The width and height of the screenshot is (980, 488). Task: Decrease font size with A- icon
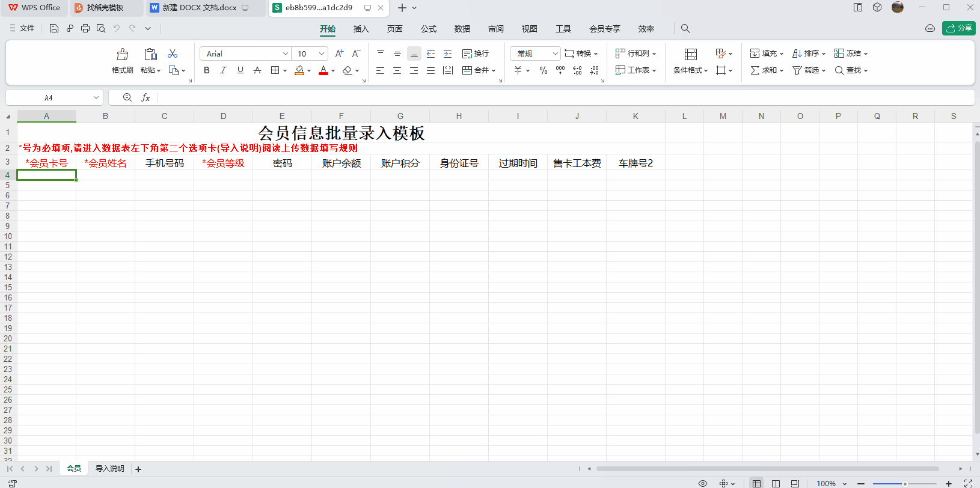[x=356, y=53]
